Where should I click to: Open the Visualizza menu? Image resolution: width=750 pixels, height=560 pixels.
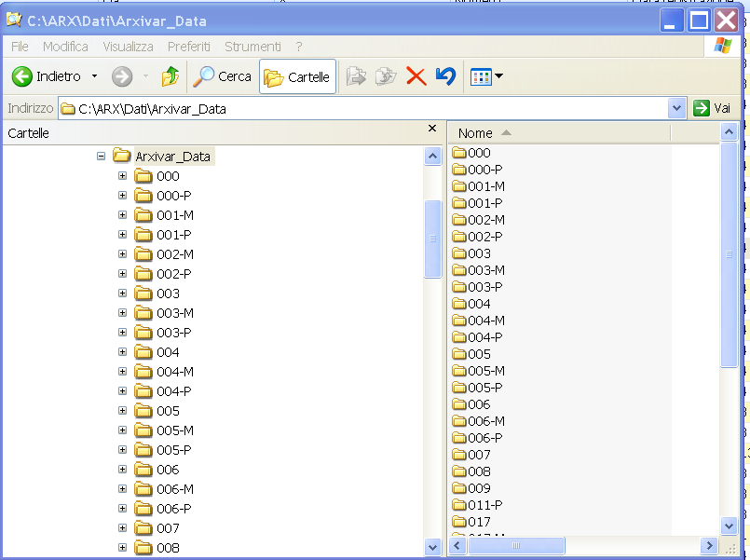[128, 47]
